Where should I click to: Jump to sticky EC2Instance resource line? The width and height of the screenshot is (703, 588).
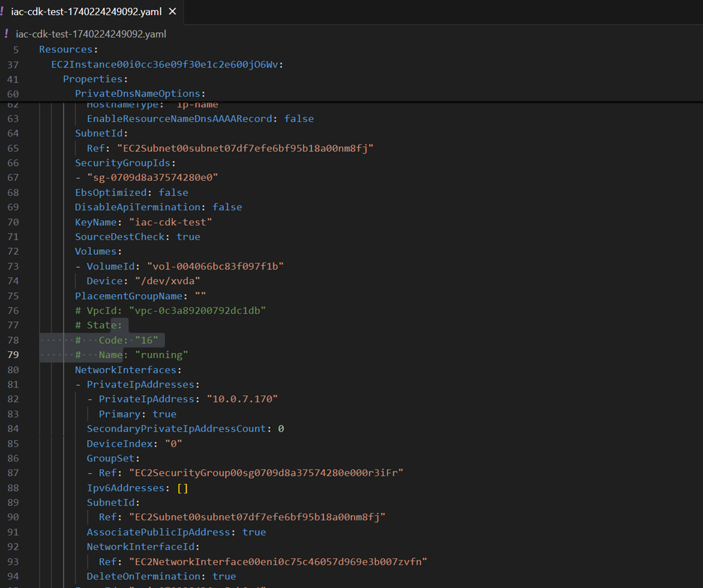tap(167, 65)
